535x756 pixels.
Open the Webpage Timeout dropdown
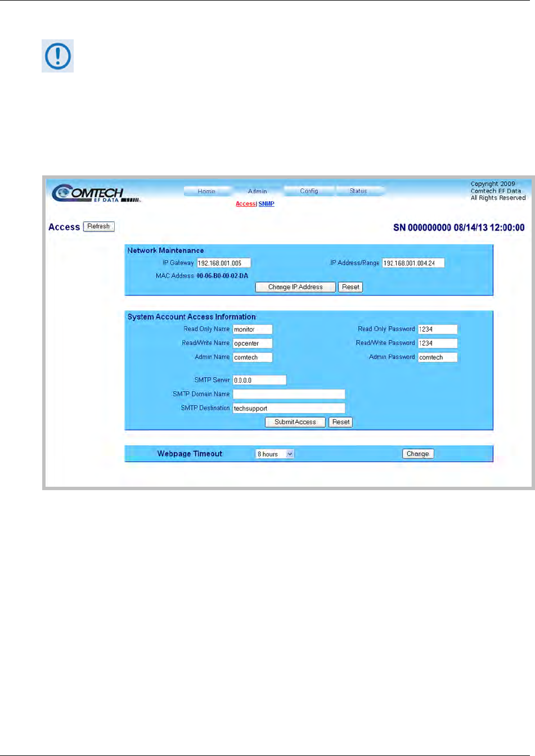pos(275,454)
